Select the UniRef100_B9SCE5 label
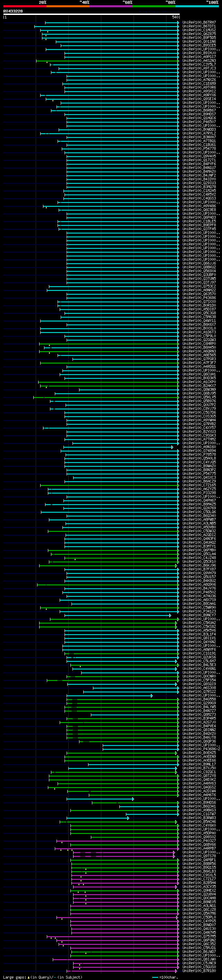 click(x=199, y=45)
